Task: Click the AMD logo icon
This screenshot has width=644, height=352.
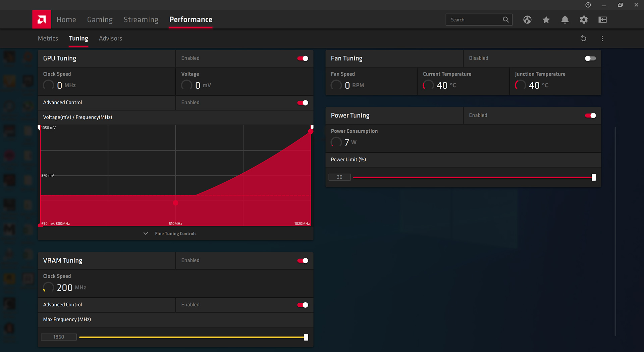Action: tap(42, 19)
